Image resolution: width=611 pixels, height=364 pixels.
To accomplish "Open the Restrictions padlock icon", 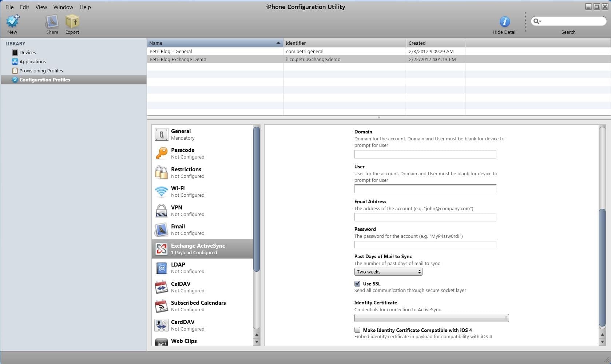I will tap(161, 172).
